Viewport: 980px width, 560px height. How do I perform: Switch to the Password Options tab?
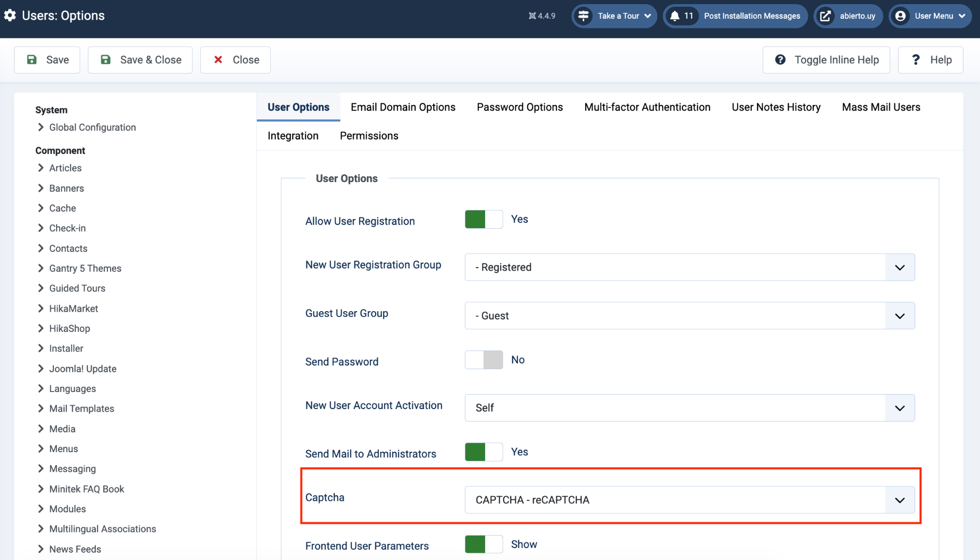tap(519, 107)
